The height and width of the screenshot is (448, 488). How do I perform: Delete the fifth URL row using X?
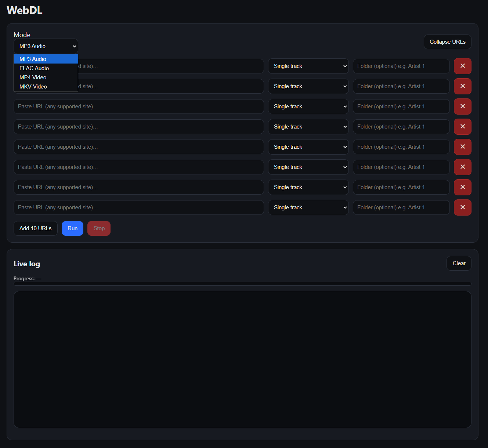click(x=462, y=147)
